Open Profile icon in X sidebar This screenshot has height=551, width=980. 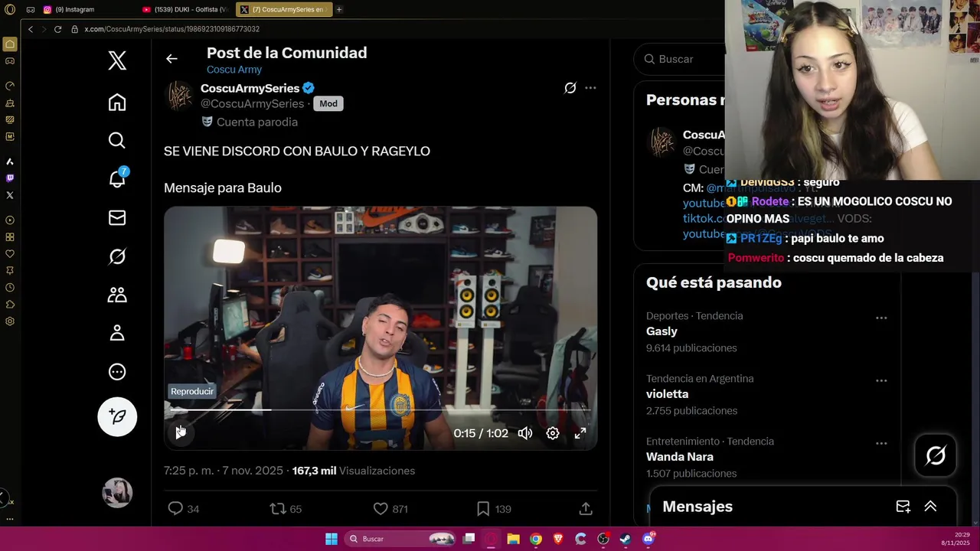coord(117,333)
